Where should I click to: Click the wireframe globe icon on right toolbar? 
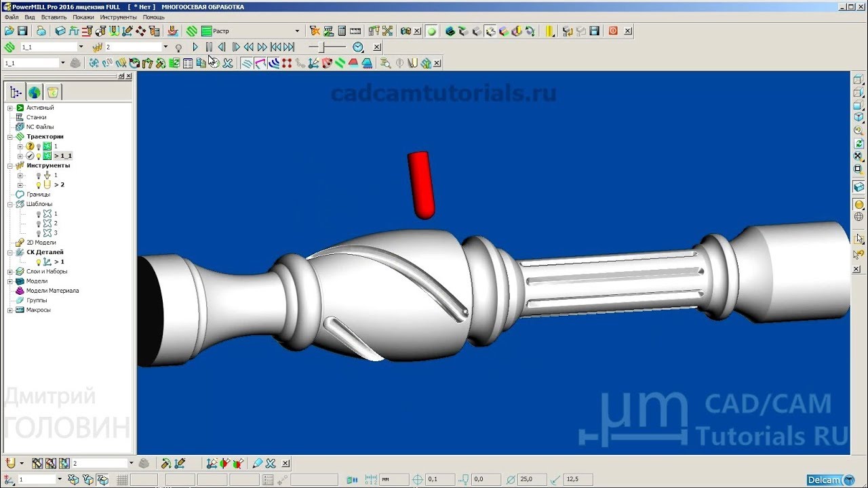tap(859, 217)
